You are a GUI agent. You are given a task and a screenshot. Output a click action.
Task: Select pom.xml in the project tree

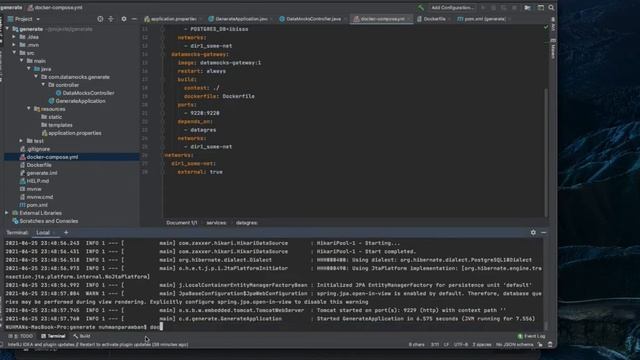(x=33, y=205)
